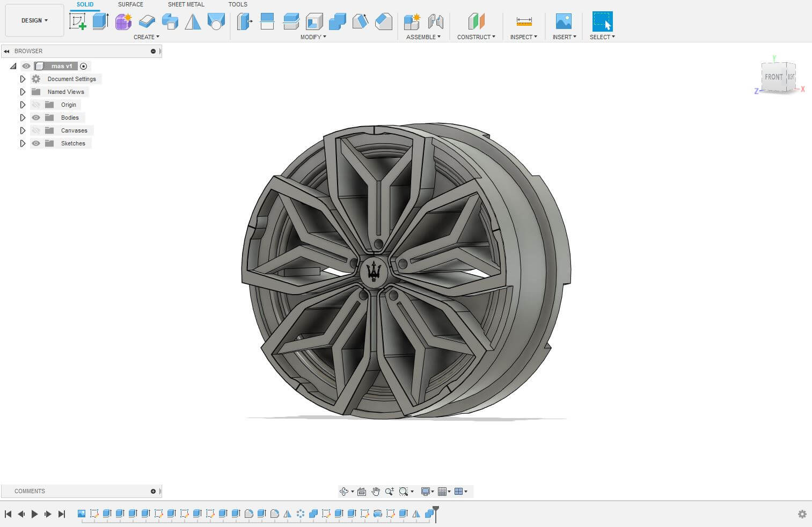Open the INSERT dropdown menu
Screen dimensions: 812x527
point(565,37)
